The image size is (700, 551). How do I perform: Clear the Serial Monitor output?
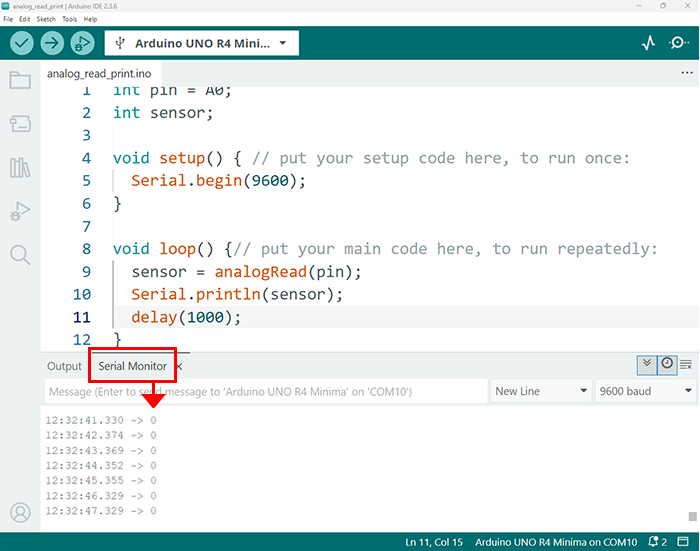click(x=686, y=365)
